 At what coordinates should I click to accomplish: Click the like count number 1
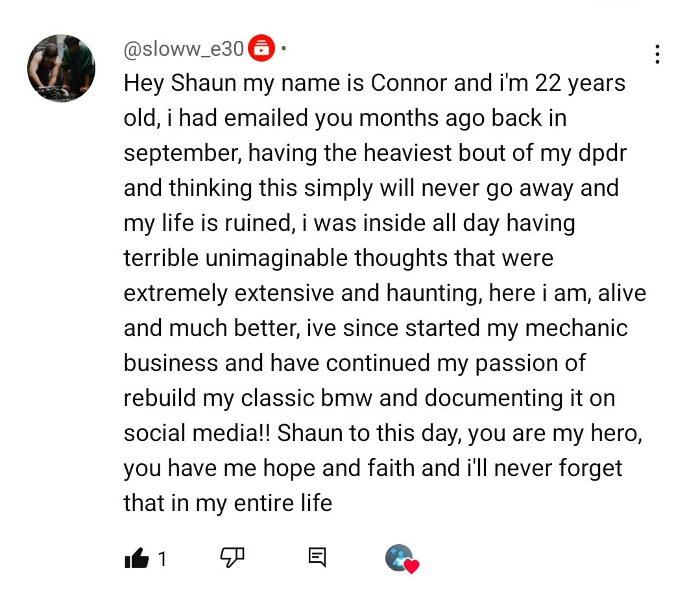(162, 558)
